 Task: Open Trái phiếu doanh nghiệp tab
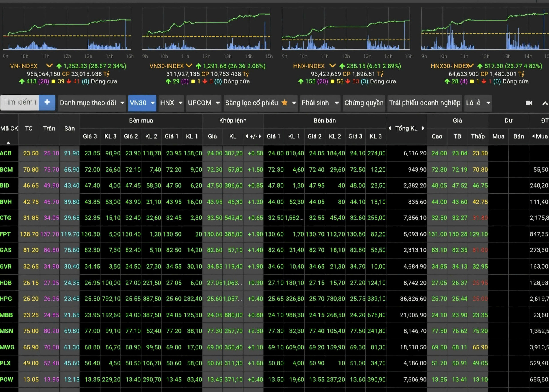click(x=425, y=103)
